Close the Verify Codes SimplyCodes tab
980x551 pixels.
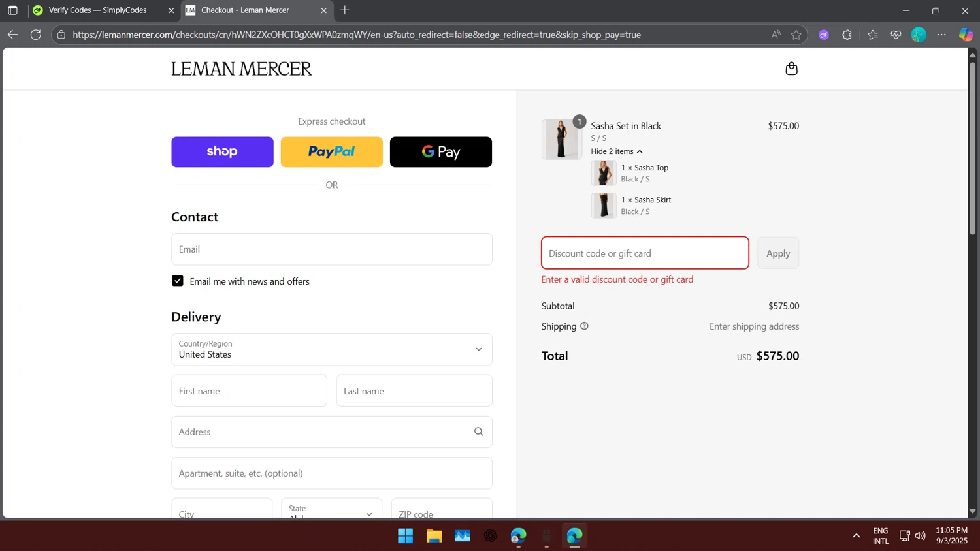(x=171, y=10)
